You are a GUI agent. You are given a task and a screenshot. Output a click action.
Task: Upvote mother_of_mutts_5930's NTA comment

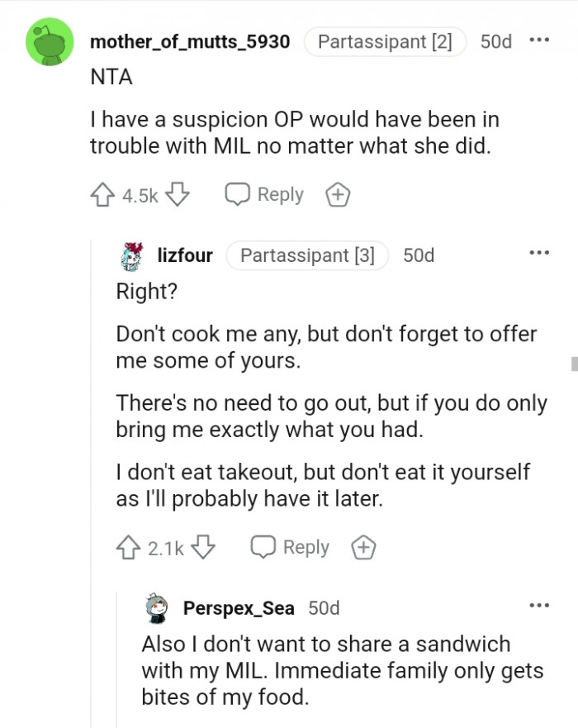[x=104, y=195]
